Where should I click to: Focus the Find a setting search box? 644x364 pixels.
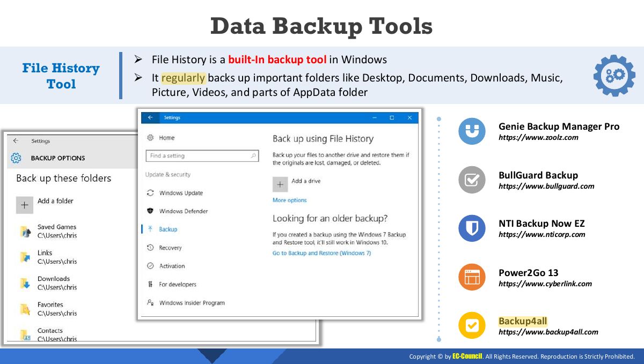point(202,156)
